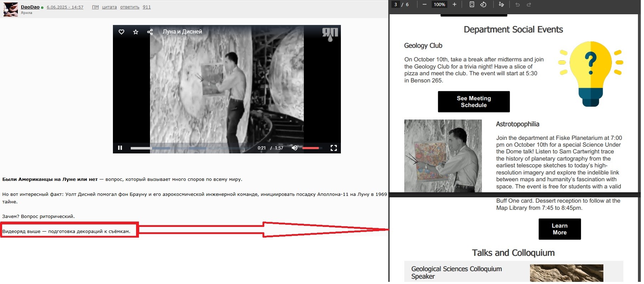Click the 100% zoom level field

(x=439, y=5)
